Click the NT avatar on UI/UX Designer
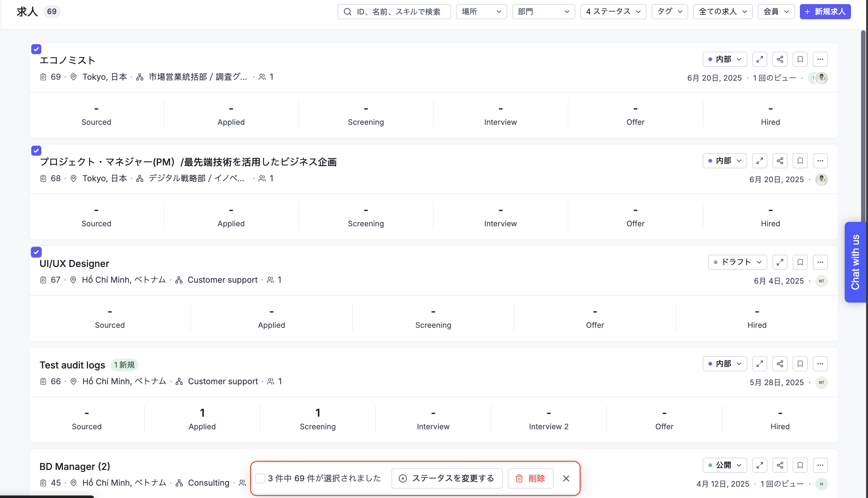The height and width of the screenshot is (498, 868). point(821,281)
